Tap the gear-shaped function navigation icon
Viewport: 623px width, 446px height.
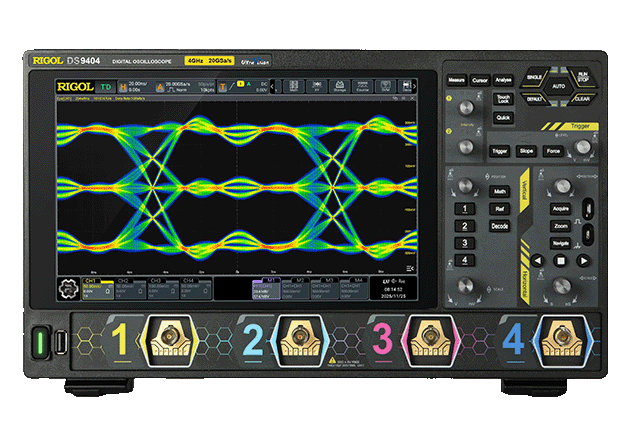68,288
